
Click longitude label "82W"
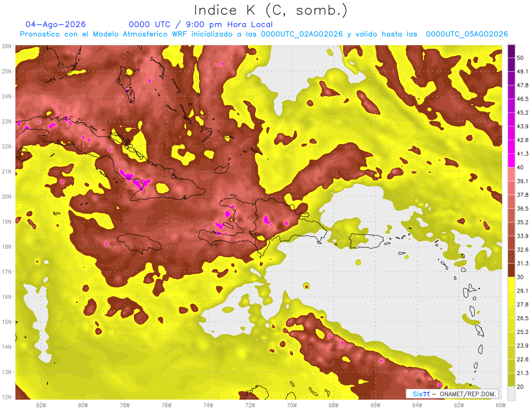(x=41, y=405)
